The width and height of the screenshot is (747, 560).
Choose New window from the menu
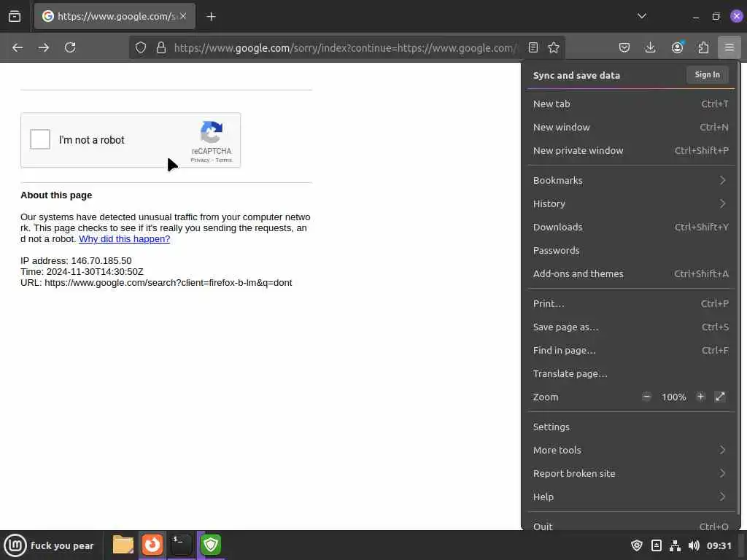631,127
